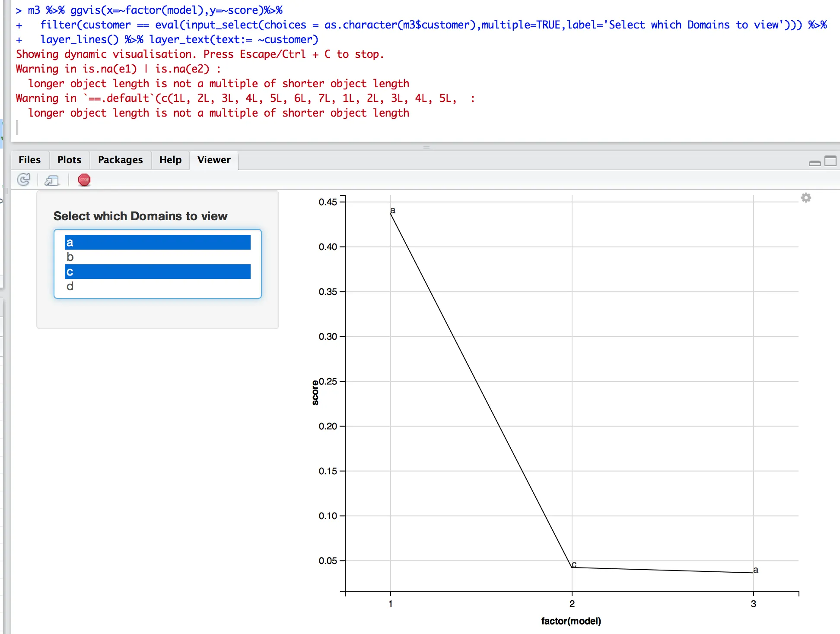Minimize the Viewer pane

815,162
